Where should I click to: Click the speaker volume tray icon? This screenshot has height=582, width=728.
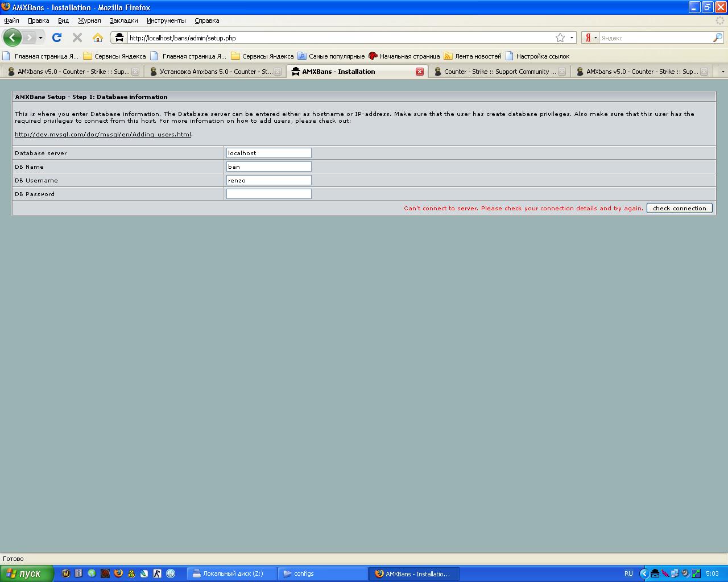click(685, 573)
